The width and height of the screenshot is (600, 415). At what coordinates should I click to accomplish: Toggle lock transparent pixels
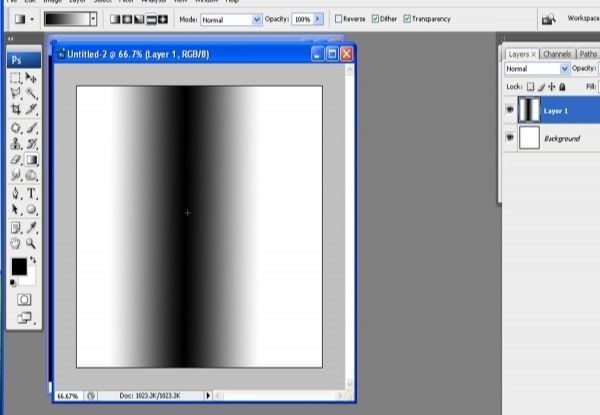pyautogui.click(x=530, y=87)
